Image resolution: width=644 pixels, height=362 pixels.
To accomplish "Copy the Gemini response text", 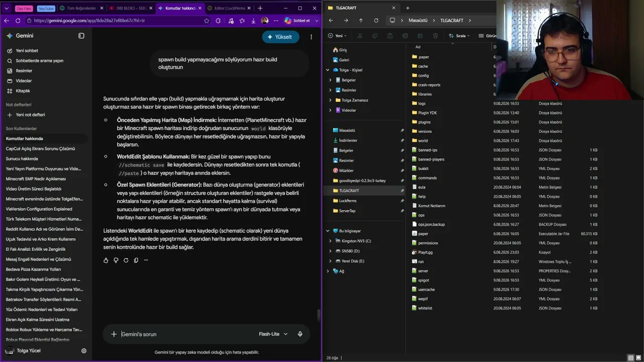I will pos(136,260).
